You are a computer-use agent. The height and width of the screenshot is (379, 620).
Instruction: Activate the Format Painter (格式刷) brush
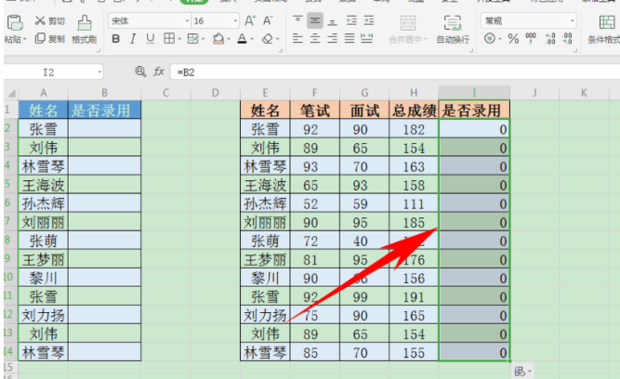tap(84, 23)
